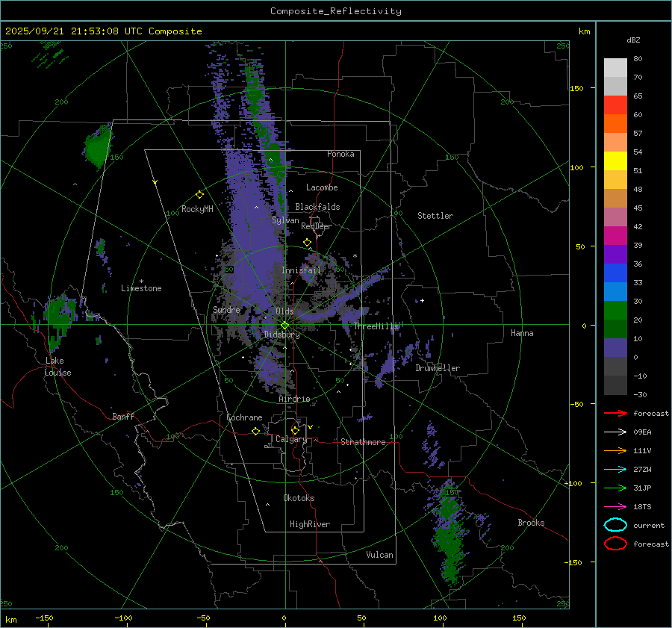Pick the yellow 51 dBZ color swatch

(615, 161)
